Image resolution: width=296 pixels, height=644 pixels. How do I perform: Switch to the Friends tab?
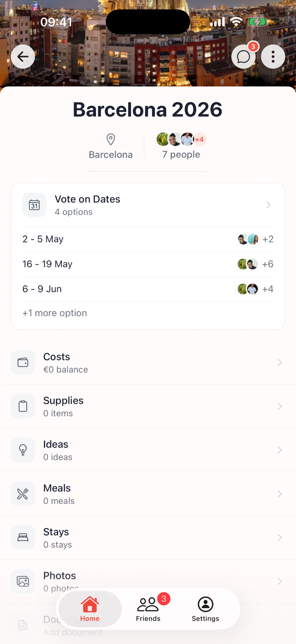[x=148, y=609]
